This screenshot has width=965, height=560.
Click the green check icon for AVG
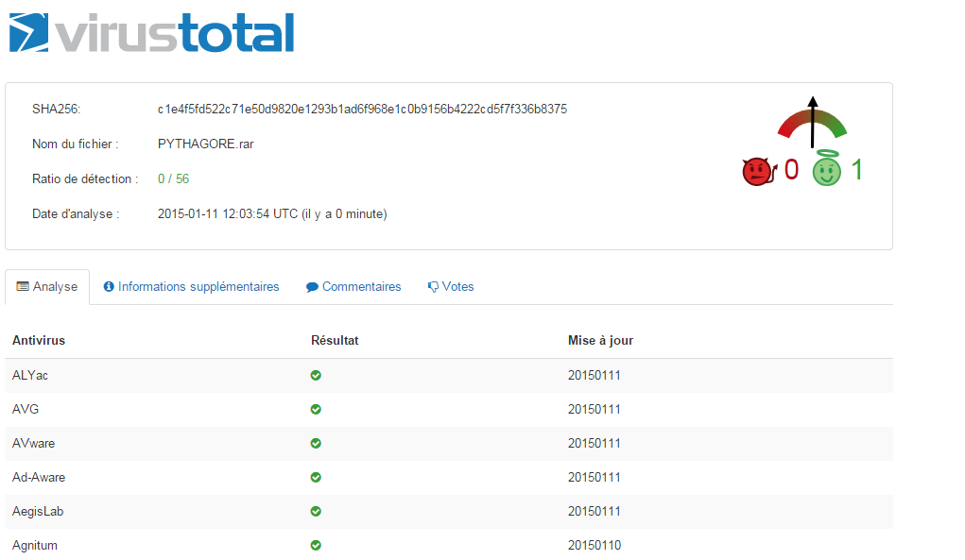point(316,410)
